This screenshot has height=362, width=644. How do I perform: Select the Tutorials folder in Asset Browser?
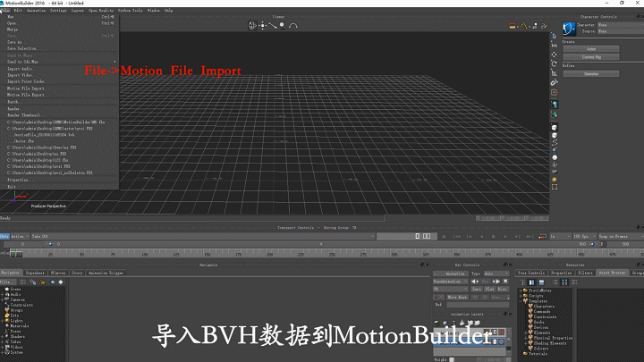pos(538,354)
